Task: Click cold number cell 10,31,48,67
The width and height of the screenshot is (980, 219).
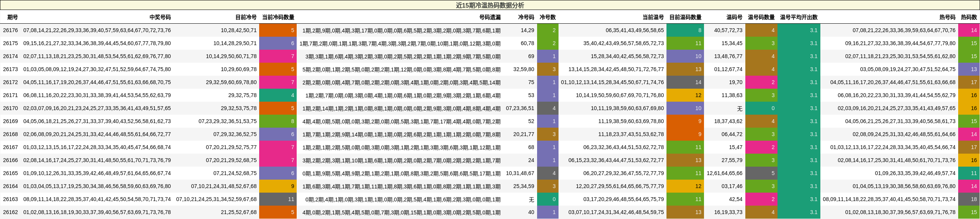Action: (520, 173)
